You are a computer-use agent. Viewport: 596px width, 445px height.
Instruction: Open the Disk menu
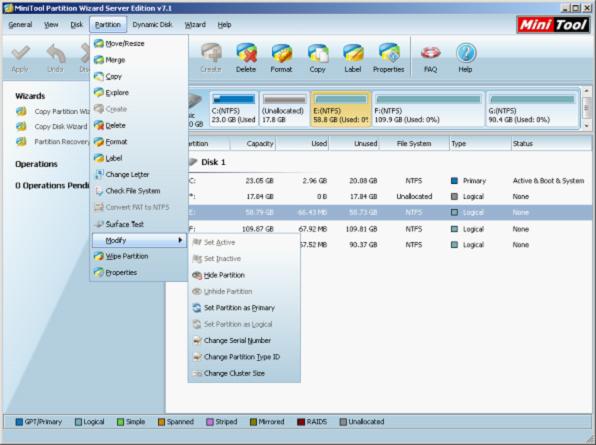point(76,25)
